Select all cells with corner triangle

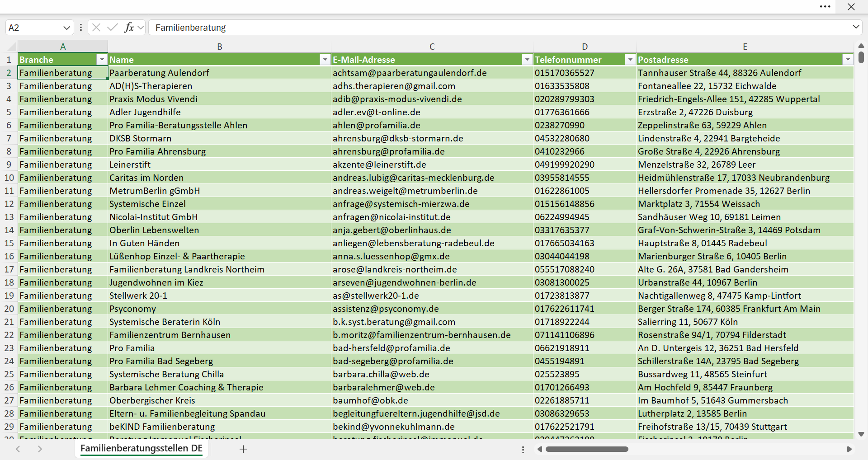11,47
